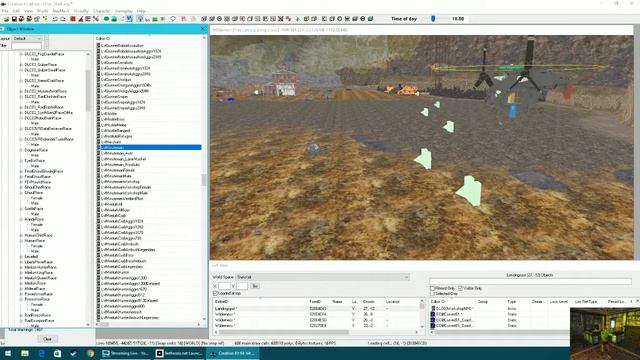Toggle the Visible Only checkbox

point(460,288)
